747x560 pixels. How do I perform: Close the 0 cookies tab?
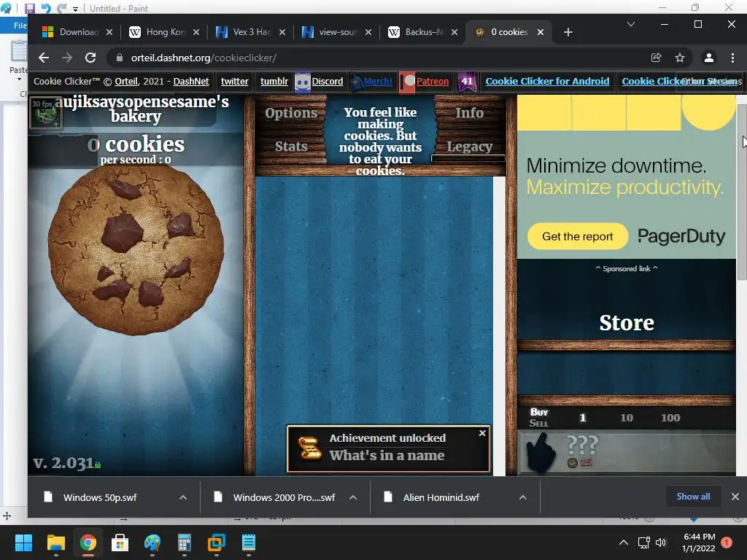point(541,32)
